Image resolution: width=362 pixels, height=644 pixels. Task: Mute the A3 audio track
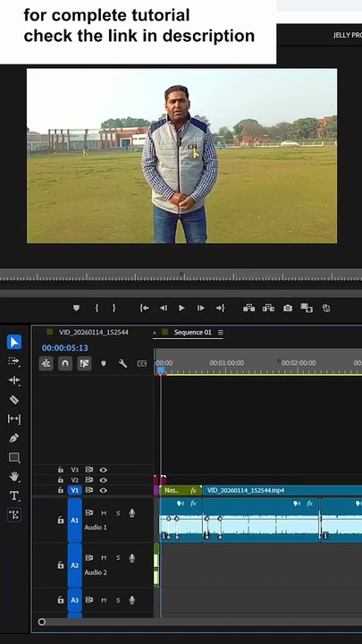pos(104,600)
